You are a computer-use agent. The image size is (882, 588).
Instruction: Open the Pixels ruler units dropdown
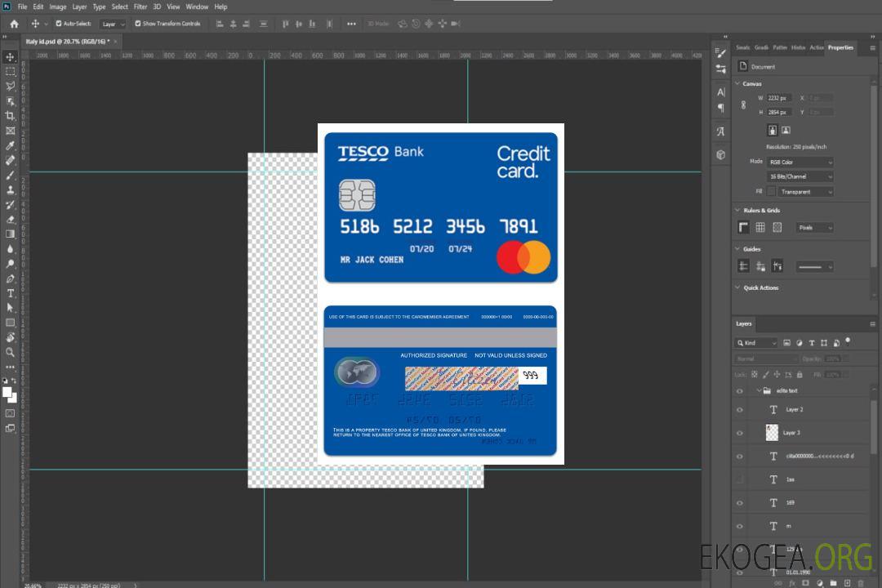pyautogui.click(x=815, y=228)
